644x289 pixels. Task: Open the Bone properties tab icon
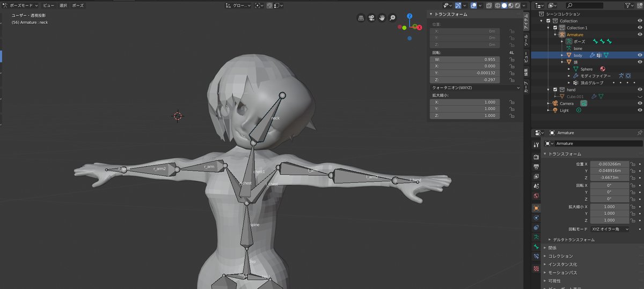point(536,247)
